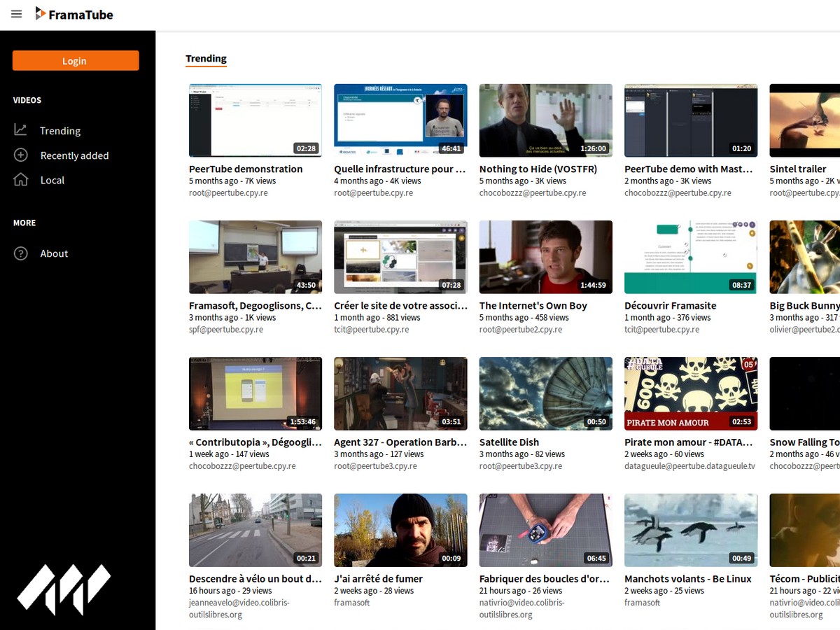Click the Recently added plus icon
The height and width of the screenshot is (630, 840).
point(21,155)
